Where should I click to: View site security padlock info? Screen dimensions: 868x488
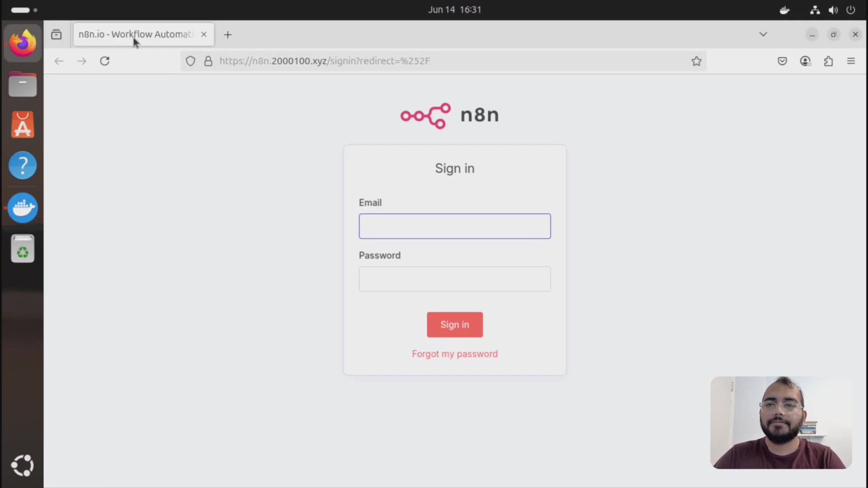208,61
